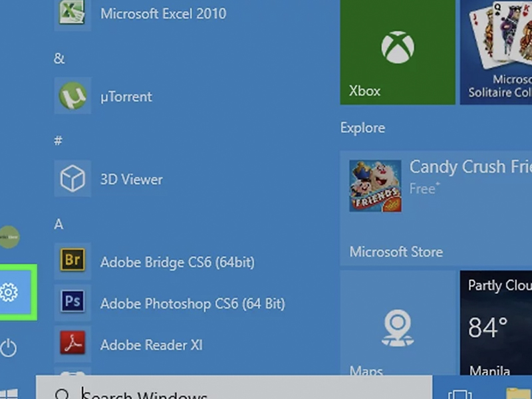The height and width of the screenshot is (399, 532).
Task: Open the Weather tile showing 84°
Action: tap(495, 326)
